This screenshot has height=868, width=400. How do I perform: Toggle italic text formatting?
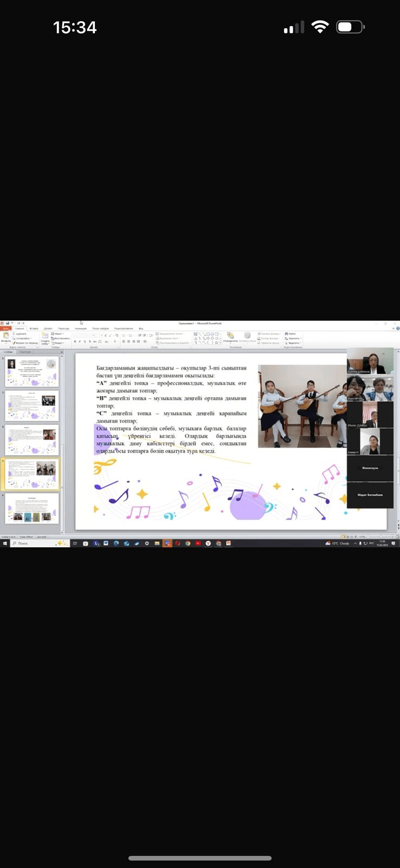click(80, 342)
